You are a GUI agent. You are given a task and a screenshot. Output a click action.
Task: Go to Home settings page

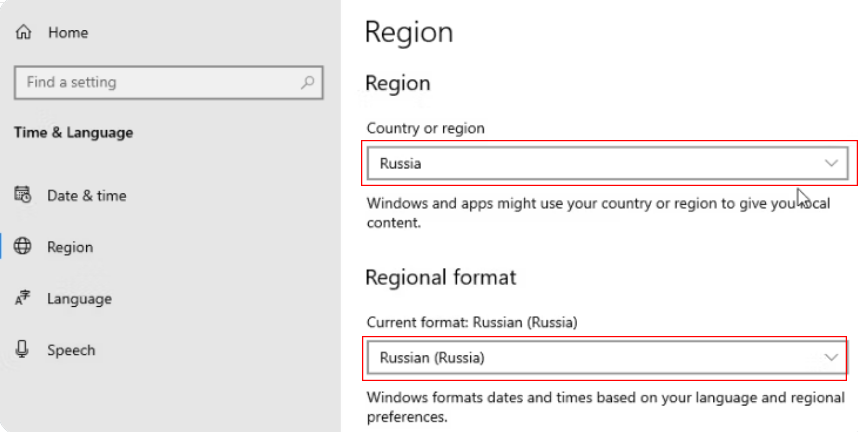point(67,33)
